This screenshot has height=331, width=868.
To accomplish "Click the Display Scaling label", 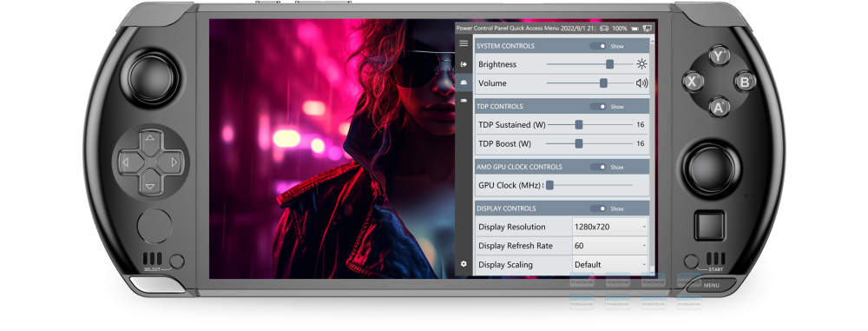I will 505,264.
